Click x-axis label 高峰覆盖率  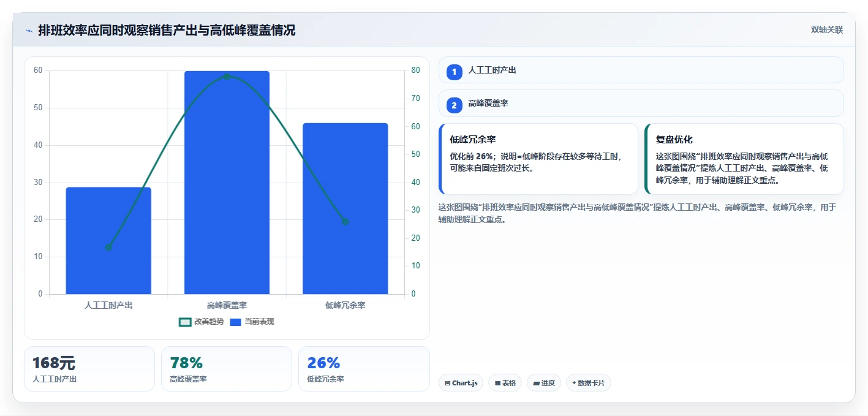[x=227, y=304]
